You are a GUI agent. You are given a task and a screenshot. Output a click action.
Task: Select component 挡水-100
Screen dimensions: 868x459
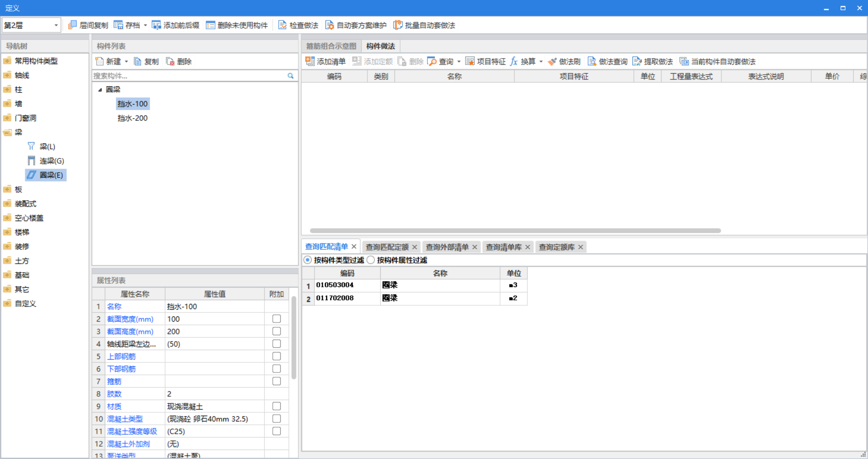[132, 104]
